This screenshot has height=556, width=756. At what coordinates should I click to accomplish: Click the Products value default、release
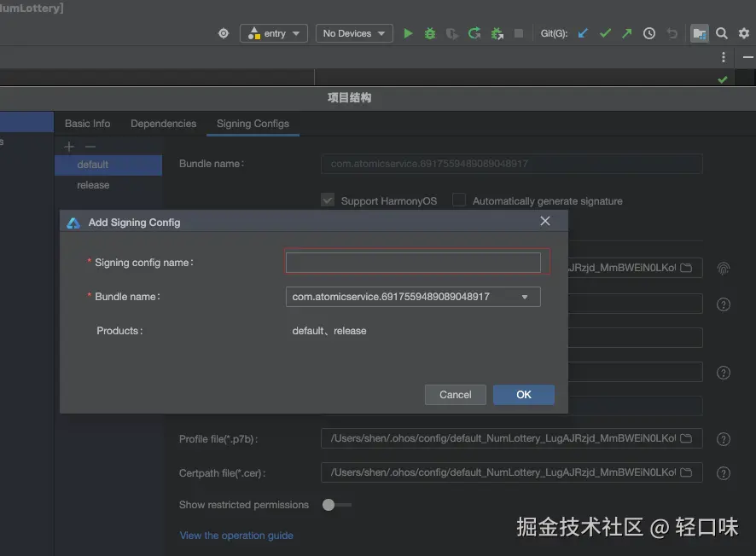tap(329, 331)
